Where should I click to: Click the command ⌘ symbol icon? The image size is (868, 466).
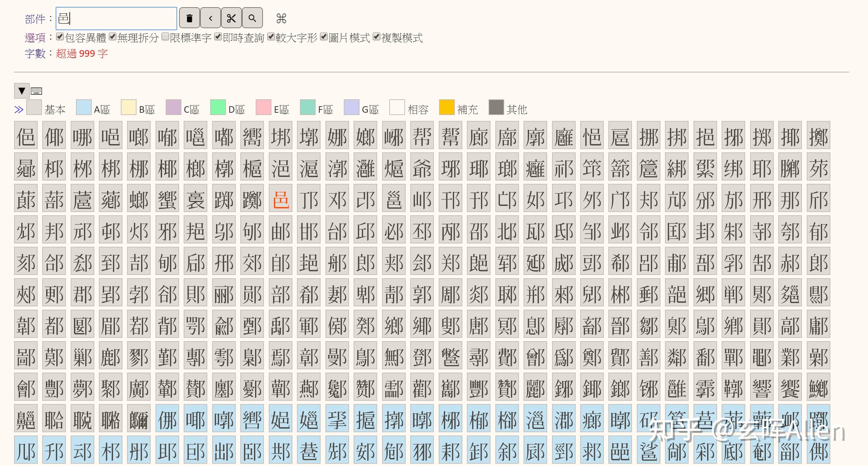[x=281, y=18]
